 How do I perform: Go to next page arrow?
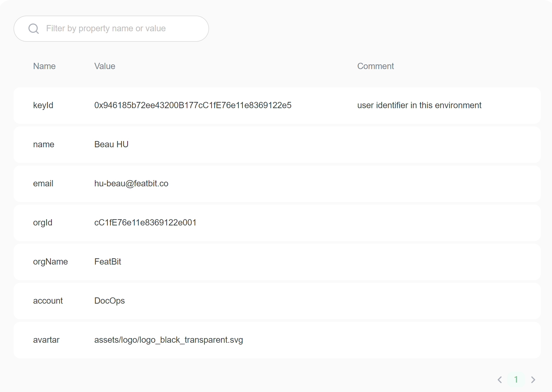533,380
